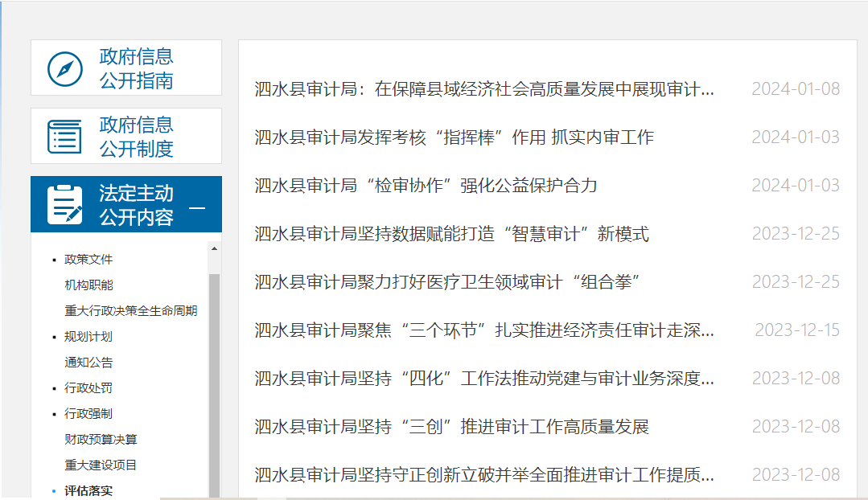Open 规划计划 in the sidebar list
Image resolution: width=868 pixels, height=500 pixels.
[88, 336]
